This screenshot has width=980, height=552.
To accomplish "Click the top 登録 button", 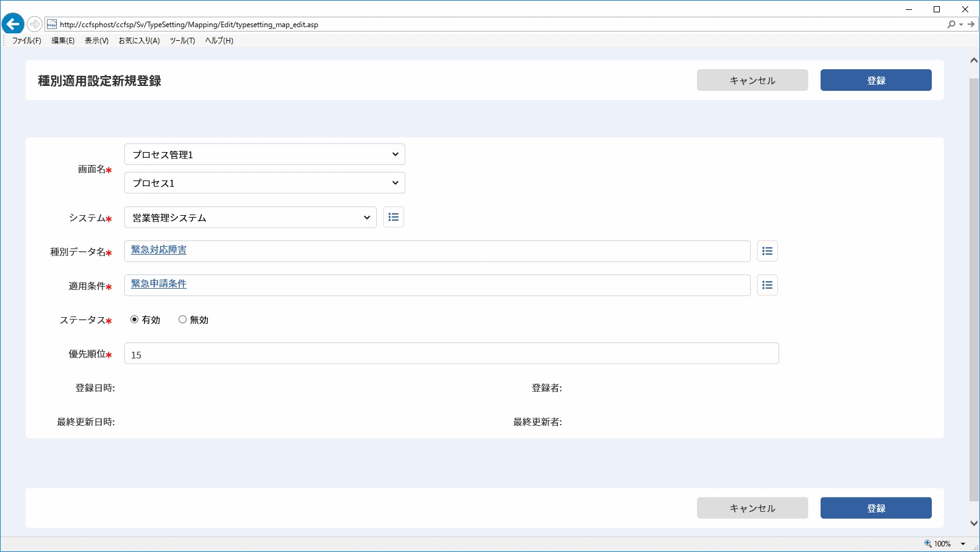I will (x=876, y=80).
